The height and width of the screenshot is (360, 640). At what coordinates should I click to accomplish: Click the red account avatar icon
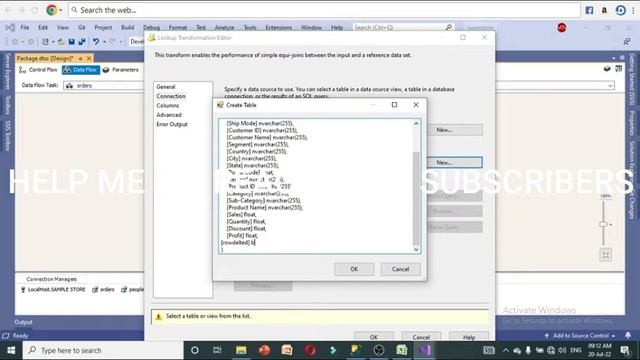[562, 27]
